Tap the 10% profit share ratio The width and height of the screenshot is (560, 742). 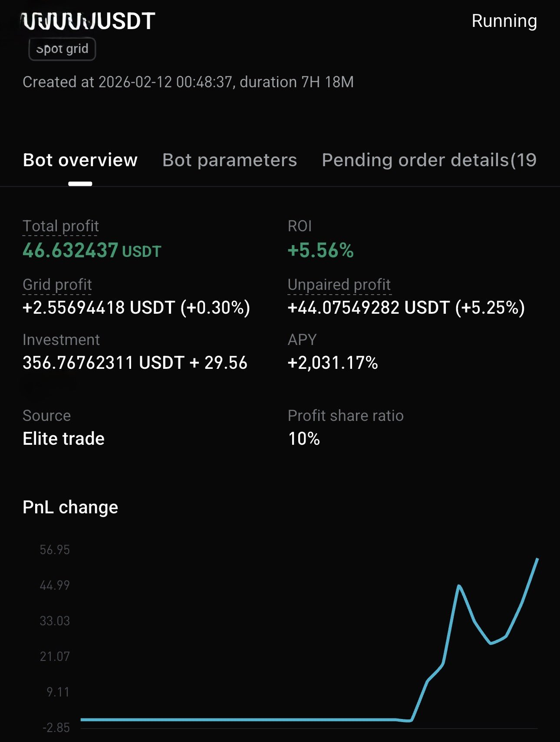(x=304, y=439)
